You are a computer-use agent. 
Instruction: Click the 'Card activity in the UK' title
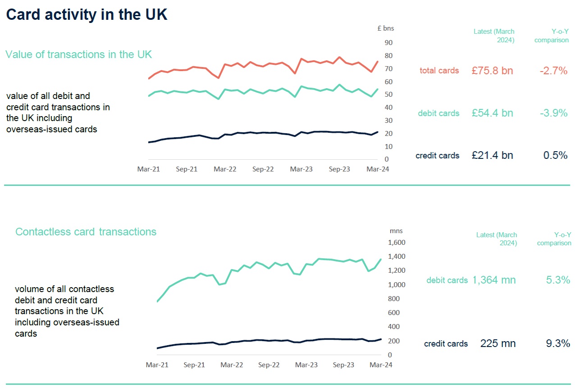[x=87, y=15]
